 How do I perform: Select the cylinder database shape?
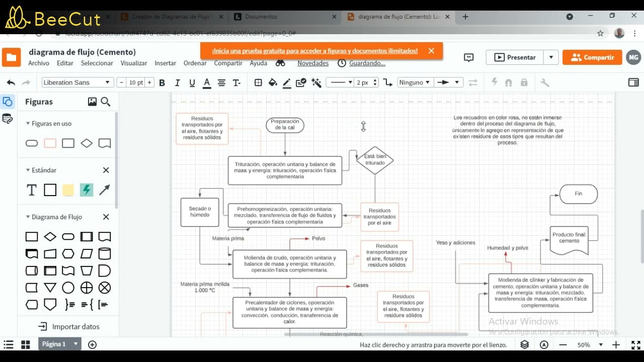coord(104,253)
